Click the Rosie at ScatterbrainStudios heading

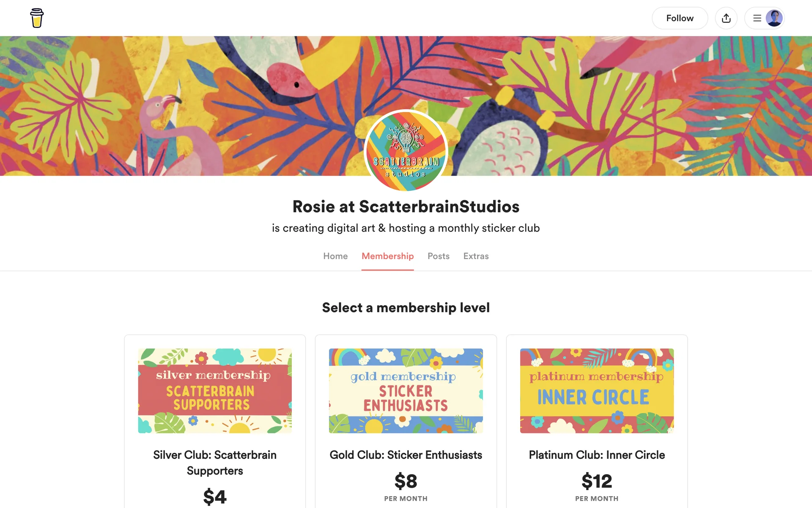point(406,207)
